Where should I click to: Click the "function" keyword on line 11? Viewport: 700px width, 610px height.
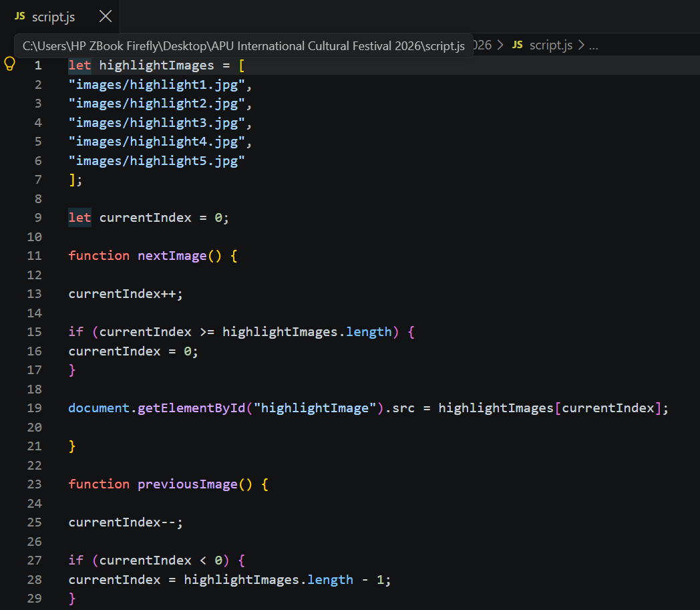(99, 256)
